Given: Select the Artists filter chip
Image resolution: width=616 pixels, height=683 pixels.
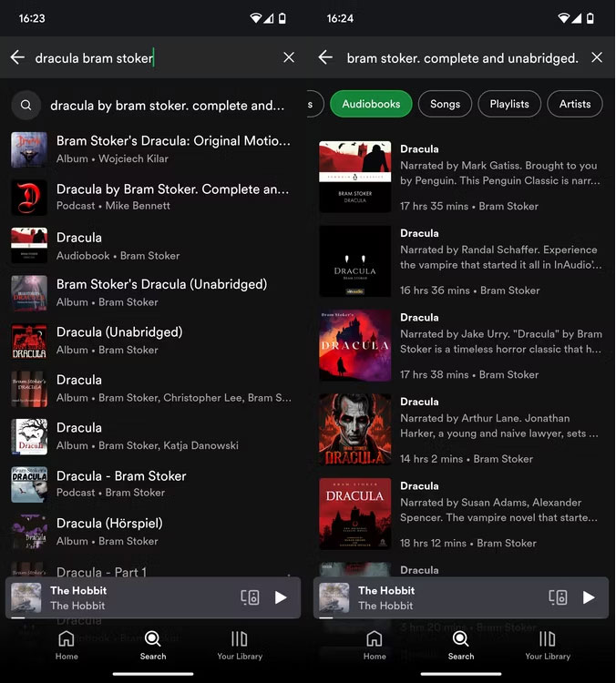Looking at the screenshot, I should tap(575, 104).
